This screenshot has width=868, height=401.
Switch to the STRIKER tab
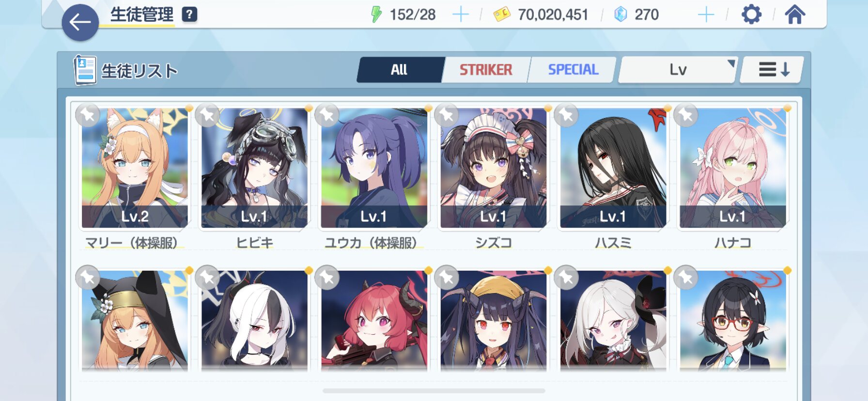(486, 70)
